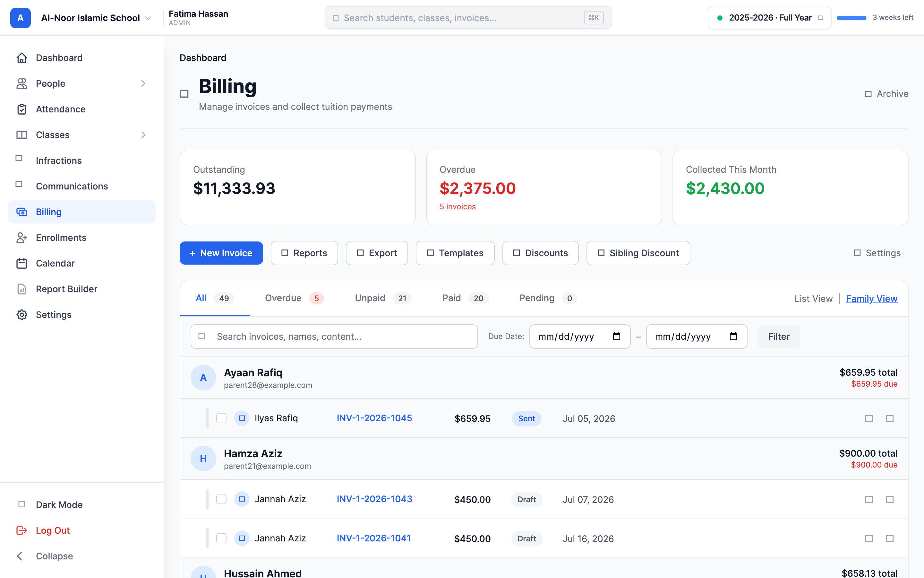The image size is (924, 578).
Task: Click the Attendance clipboard icon
Action: 22,109
